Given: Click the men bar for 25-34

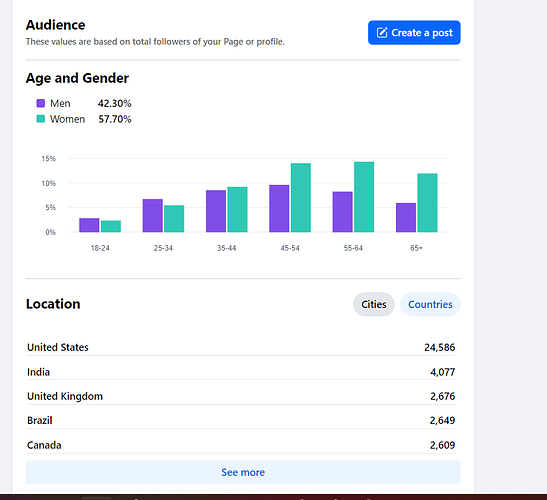Looking at the screenshot, I should click(x=152, y=215).
